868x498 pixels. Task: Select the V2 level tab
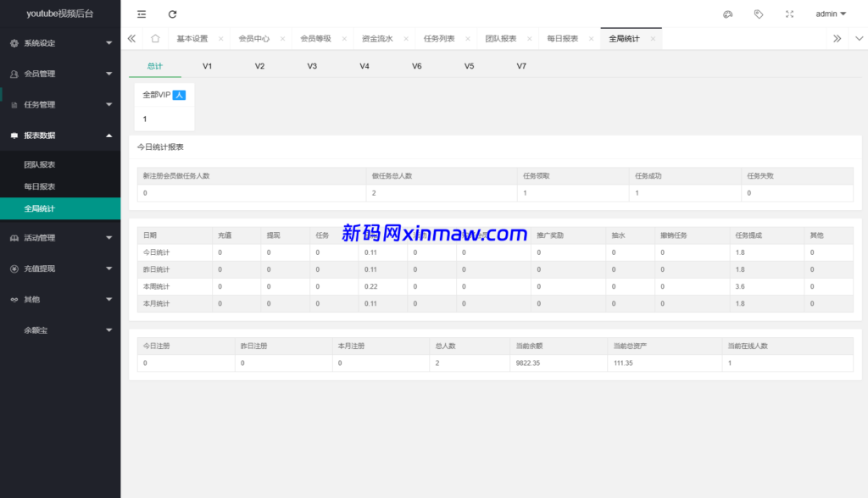259,66
